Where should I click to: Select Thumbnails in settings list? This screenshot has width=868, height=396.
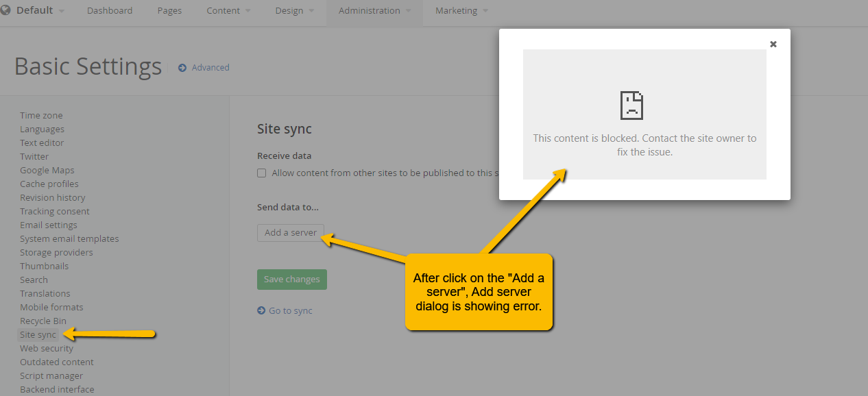click(x=45, y=267)
